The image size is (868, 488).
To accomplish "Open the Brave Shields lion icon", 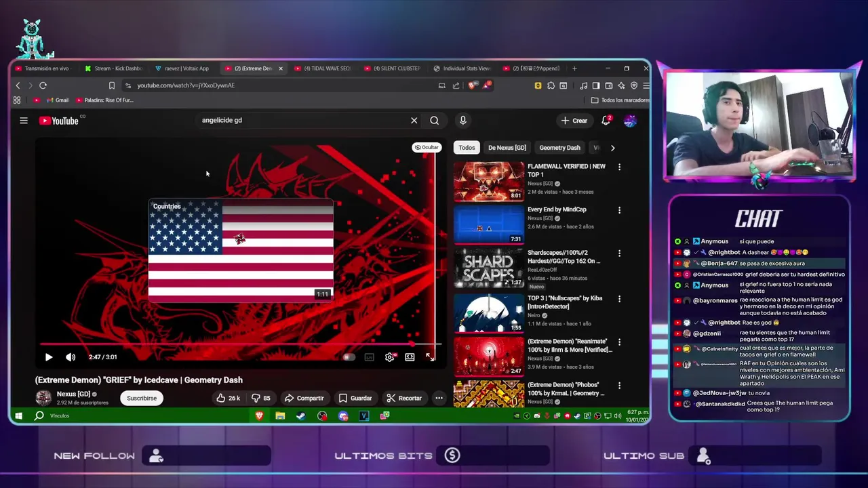I will (x=472, y=85).
